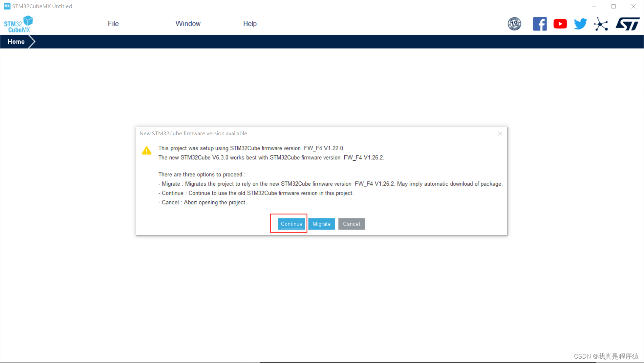The height and width of the screenshot is (363, 644).
Task: Open the 10th anniversary badge icon
Action: coord(514,24)
